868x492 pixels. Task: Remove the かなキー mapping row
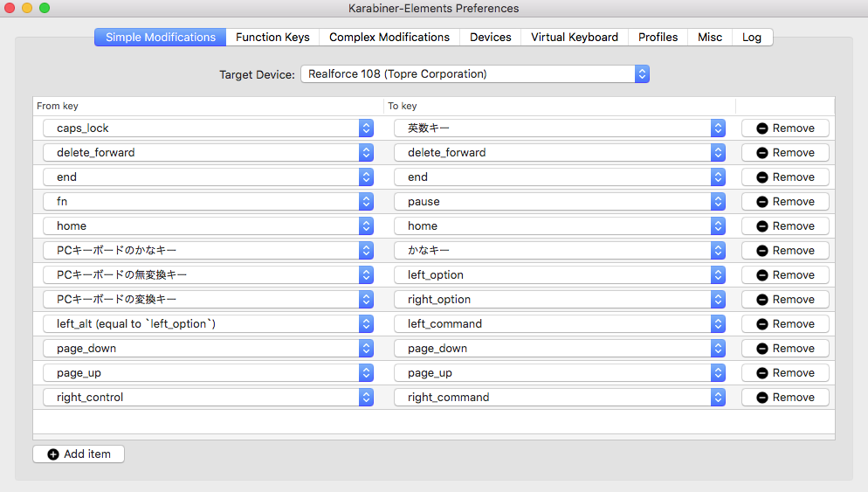(785, 251)
